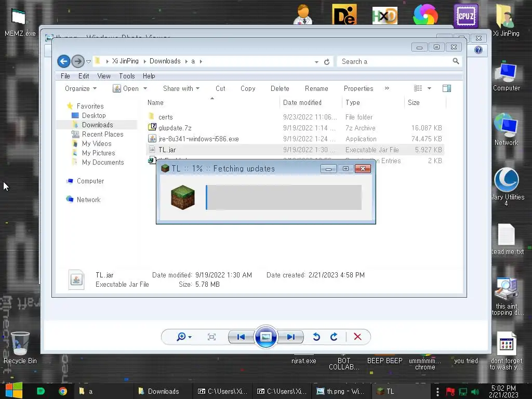This screenshot has width=532, height=399.
Task: Open Chrome from the taskbar
Action: [62, 391]
